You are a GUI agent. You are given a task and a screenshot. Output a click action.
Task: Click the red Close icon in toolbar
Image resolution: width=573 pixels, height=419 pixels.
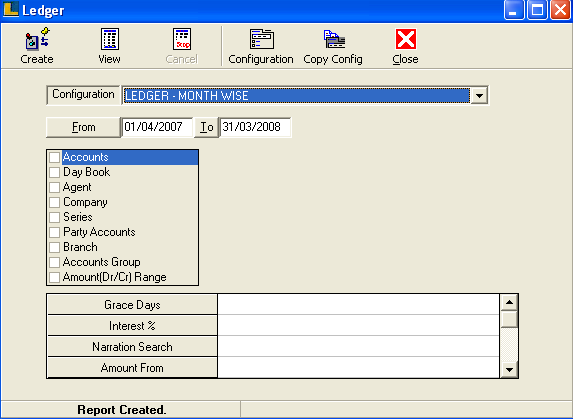point(406,39)
